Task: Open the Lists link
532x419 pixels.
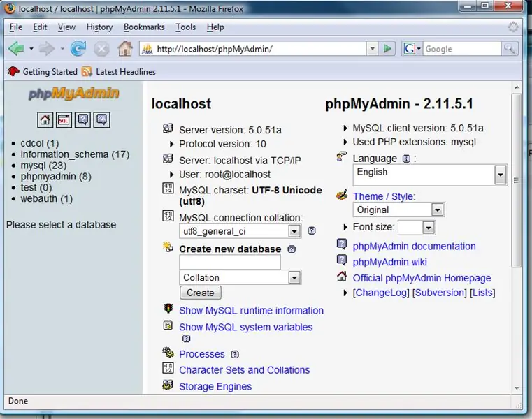Action: 482,293
